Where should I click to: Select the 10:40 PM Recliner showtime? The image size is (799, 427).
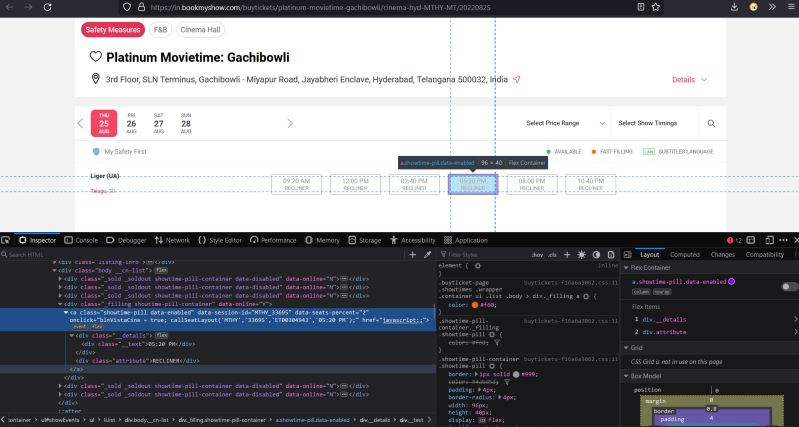click(591, 184)
